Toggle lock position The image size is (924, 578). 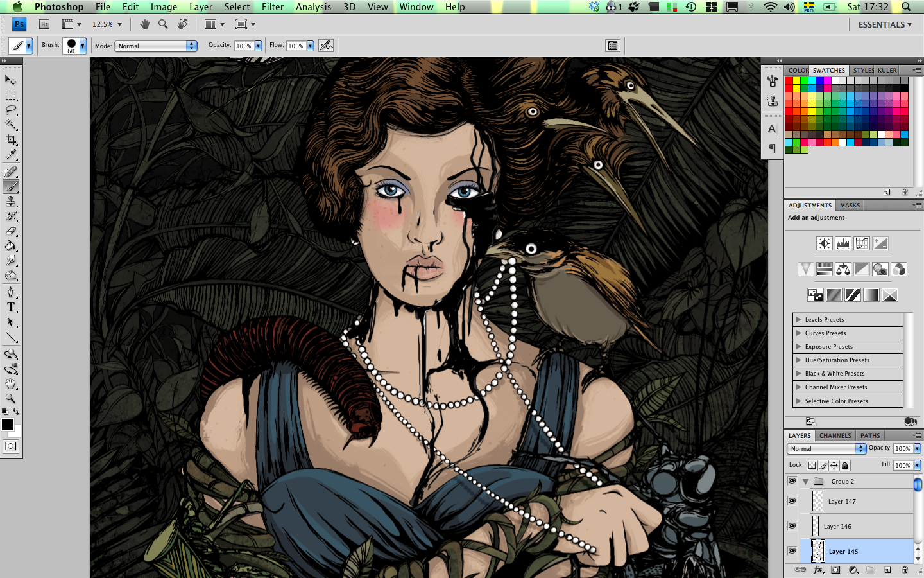pos(834,466)
